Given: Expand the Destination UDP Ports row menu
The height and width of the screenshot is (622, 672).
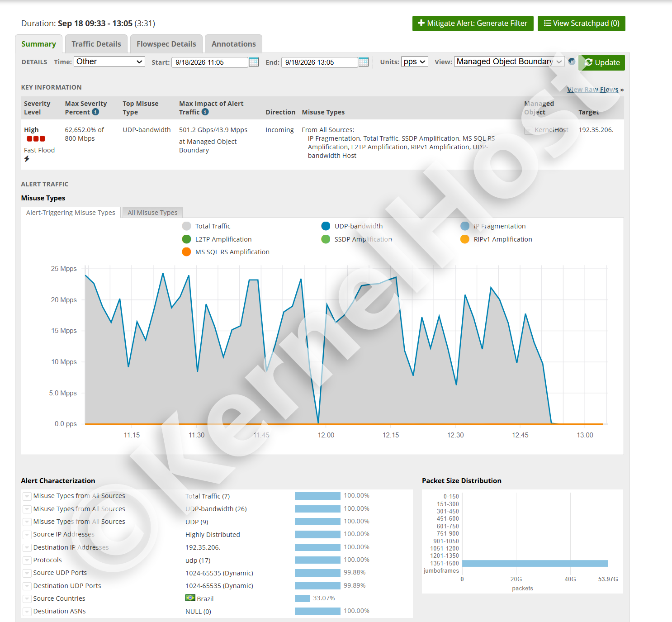Looking at the screenshot, I should [27, 586].
